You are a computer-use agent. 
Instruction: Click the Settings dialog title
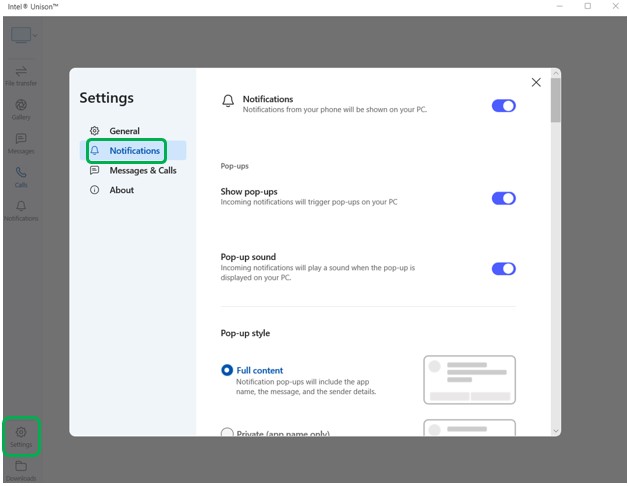click(107, 98)
